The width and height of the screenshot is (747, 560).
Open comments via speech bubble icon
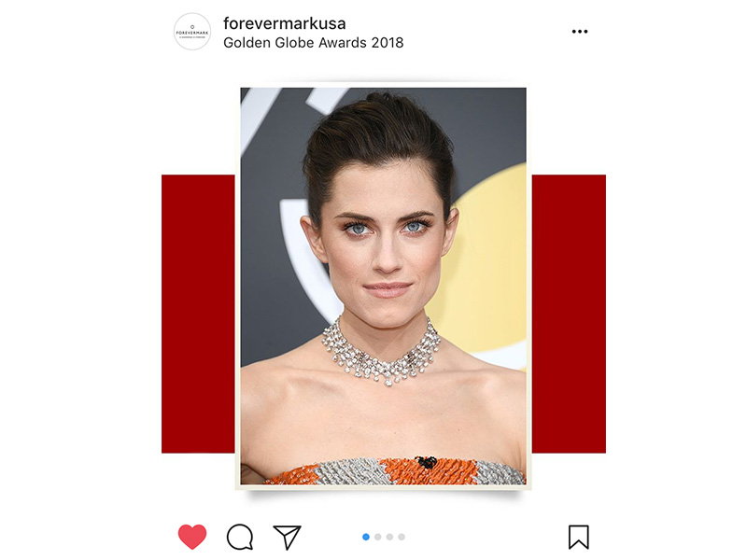tap(240, 538)
